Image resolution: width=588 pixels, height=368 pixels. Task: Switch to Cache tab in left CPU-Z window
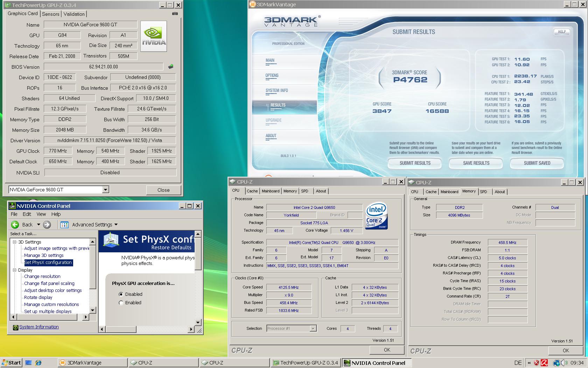252,191
